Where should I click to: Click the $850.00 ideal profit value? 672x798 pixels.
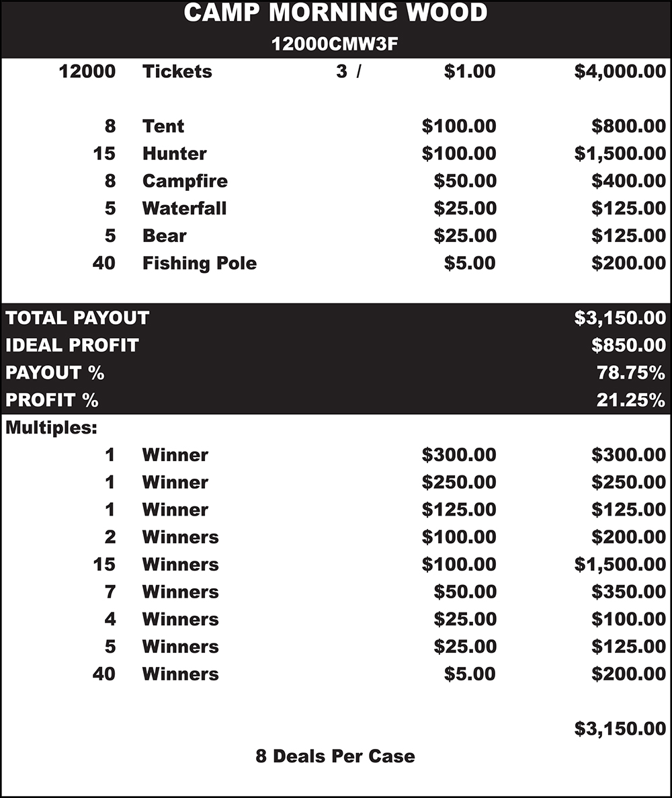(628, 346)
